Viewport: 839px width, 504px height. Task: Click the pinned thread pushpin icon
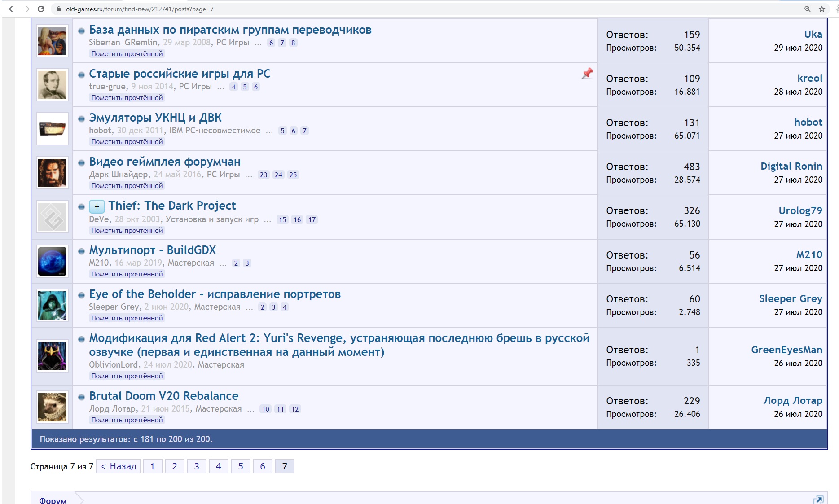click(x=587, y=74)
